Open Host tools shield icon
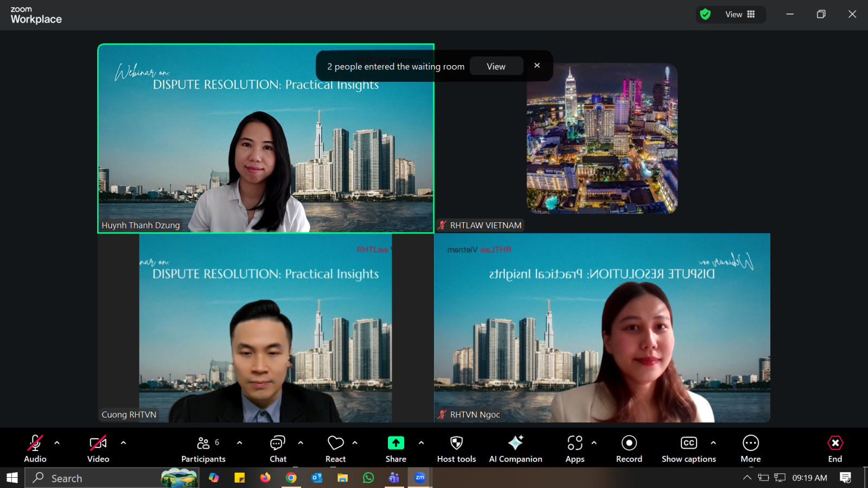Image resolution: width=868 pixels, height=488 pixels. tap(456, 449)
